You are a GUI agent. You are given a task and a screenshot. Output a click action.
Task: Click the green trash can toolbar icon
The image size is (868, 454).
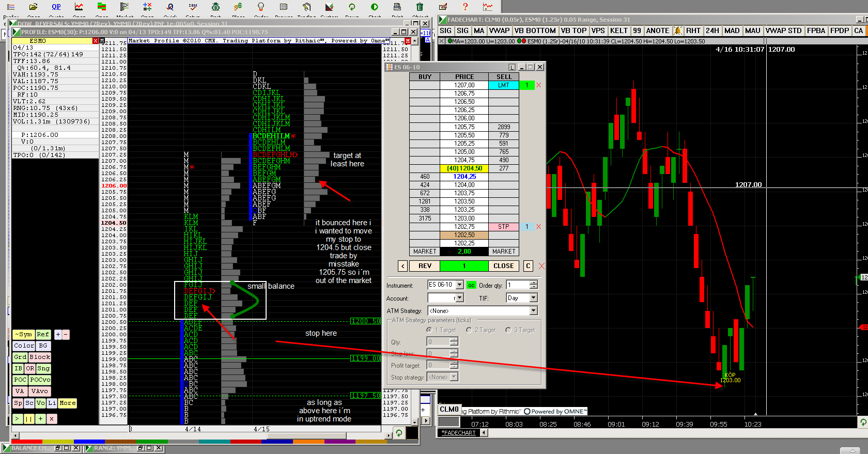(420, 7)
